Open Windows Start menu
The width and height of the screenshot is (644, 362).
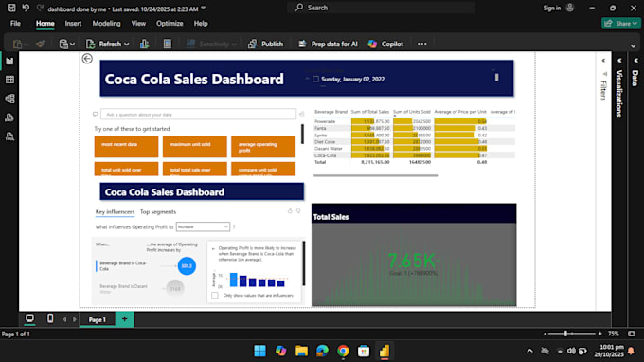click(x=260, y=351)
